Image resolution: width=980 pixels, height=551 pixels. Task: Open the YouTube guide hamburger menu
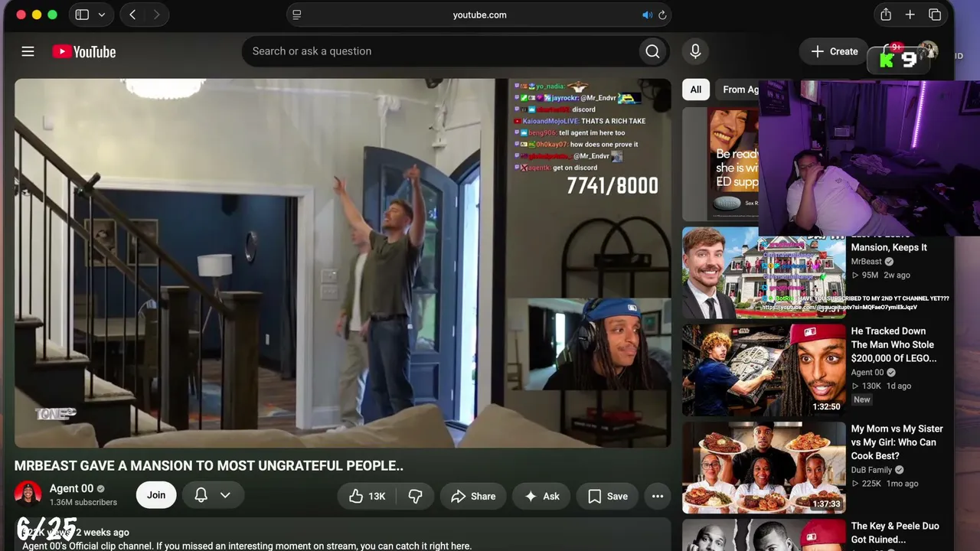[x=28, y=51]
